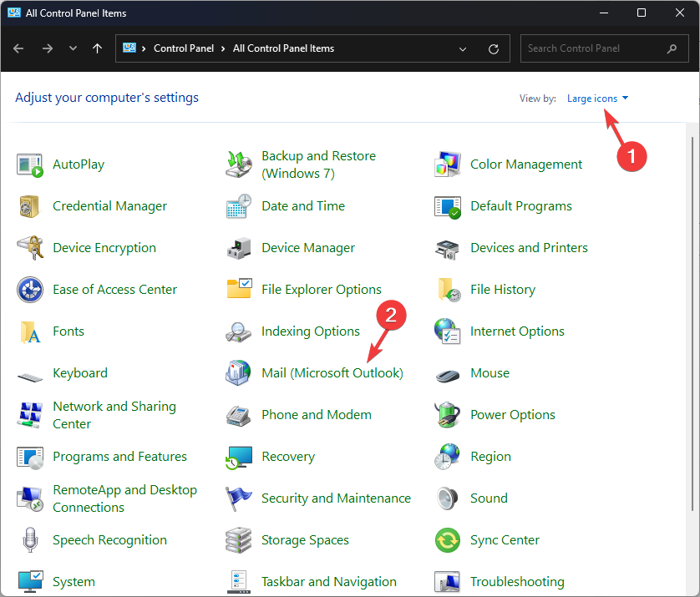Open the Speech Recognition microphone icon
The height and width of the screenshot is (597, 700).
pos(30,540)
